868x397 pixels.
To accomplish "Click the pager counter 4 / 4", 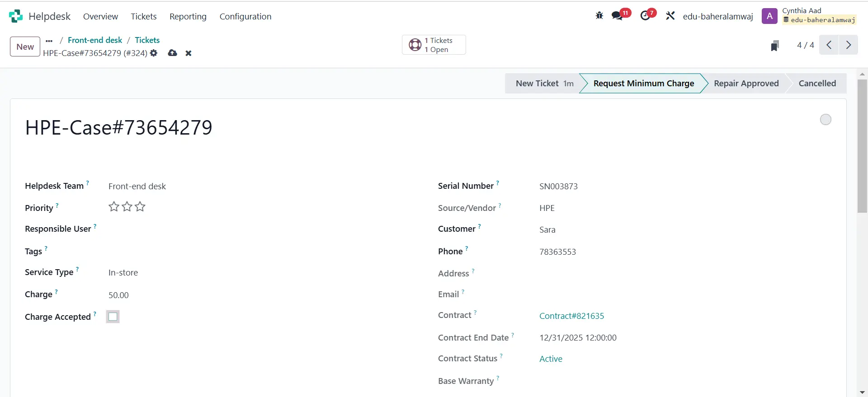I will click(805, 45).
